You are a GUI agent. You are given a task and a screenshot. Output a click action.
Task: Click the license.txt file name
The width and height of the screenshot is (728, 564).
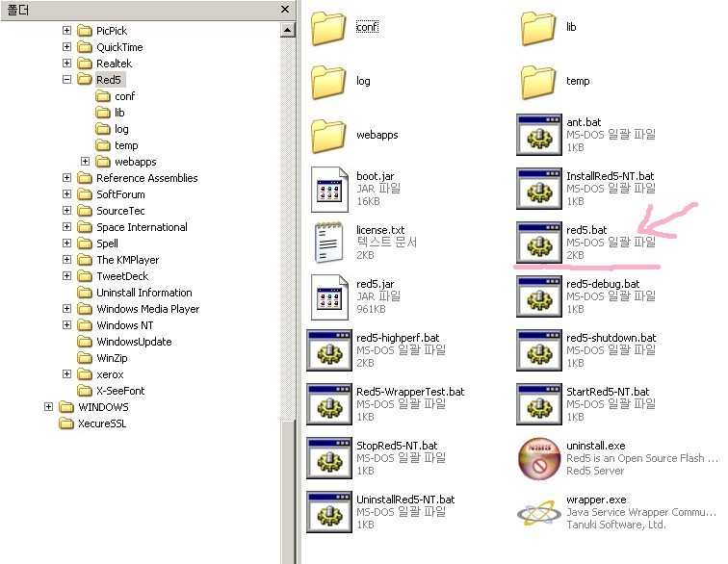(x=380, y=230)
